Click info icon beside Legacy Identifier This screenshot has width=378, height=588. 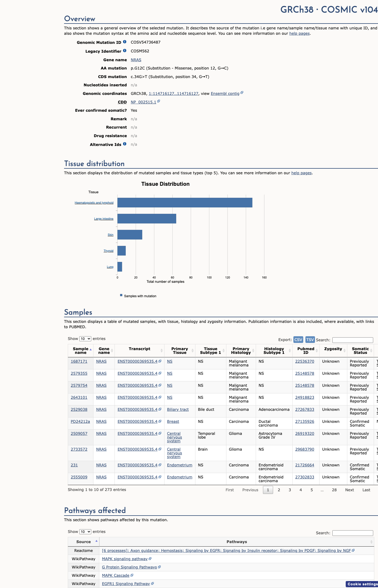click(x=125, y=51)
